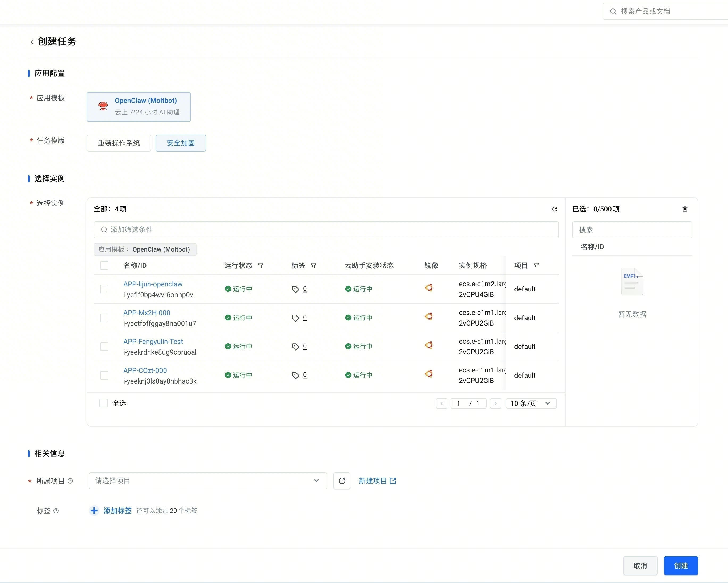Go to next page with right chevron
Viewport: 728px width, 583px height.
495,403
